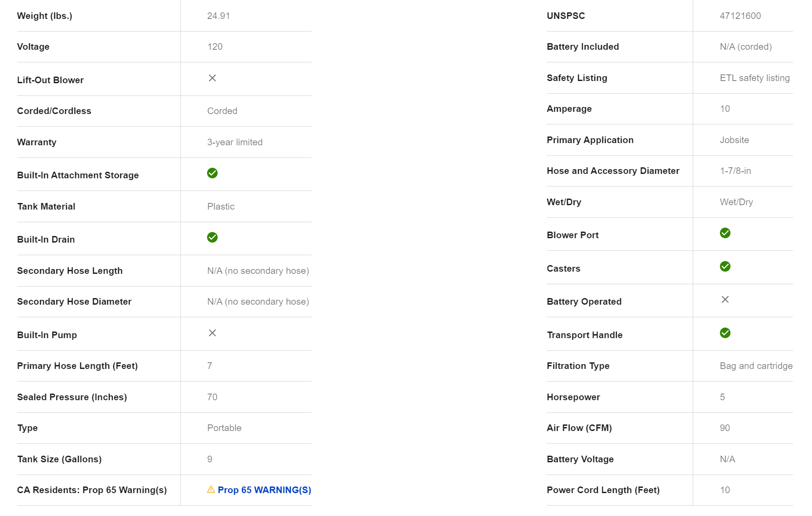
Task: Click the Built-In Drain green checkmark
Action: [x=212, y=237]
